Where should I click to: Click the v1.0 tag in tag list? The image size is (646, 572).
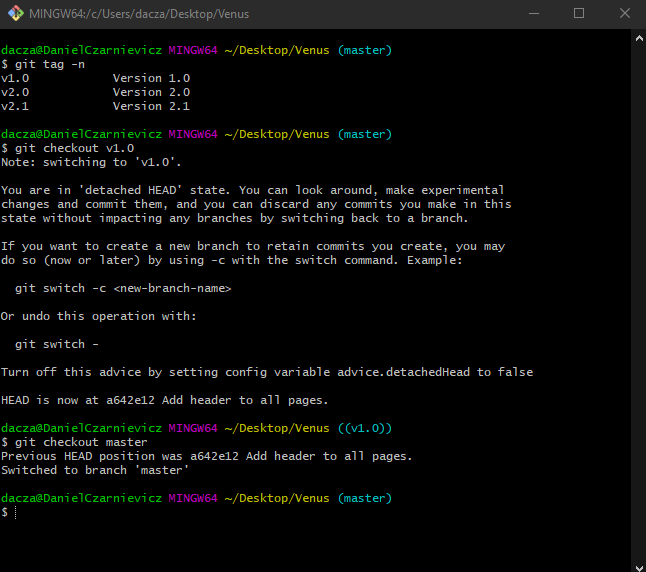[x=16, y=78]
